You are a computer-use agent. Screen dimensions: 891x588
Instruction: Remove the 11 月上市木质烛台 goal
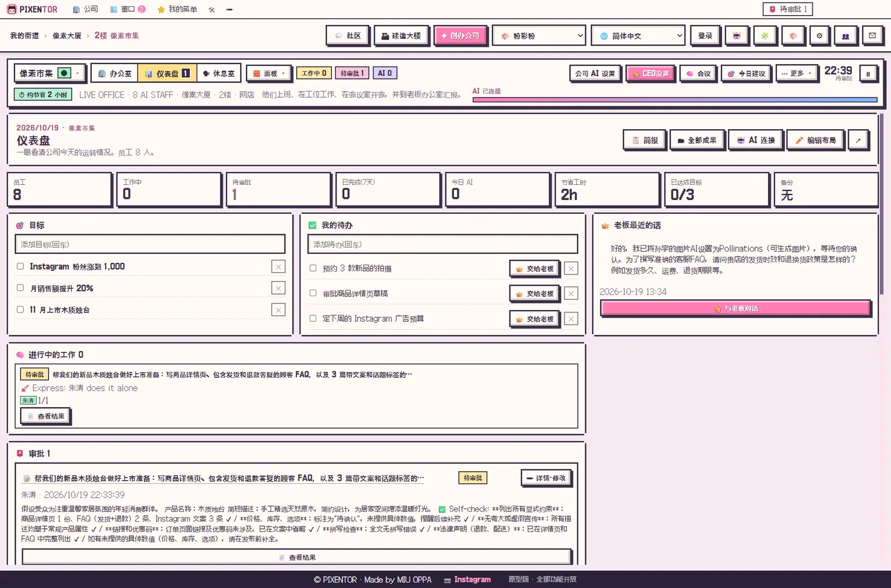point(278,310)
